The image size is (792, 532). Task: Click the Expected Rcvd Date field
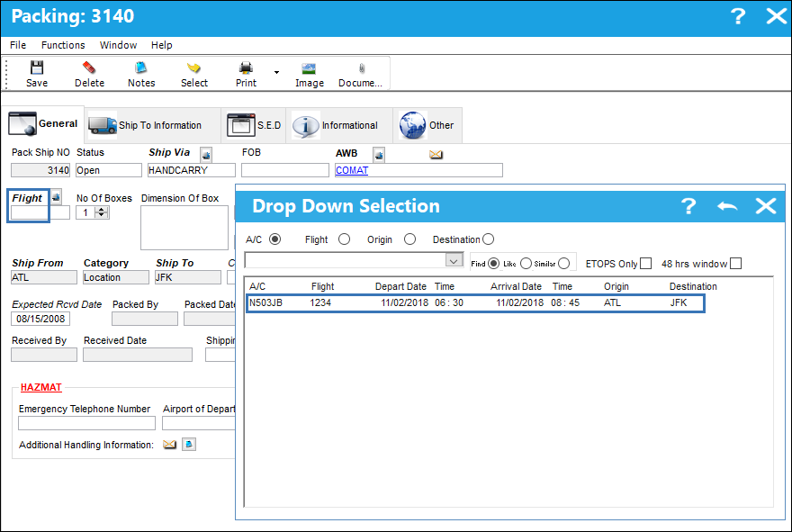40,319
